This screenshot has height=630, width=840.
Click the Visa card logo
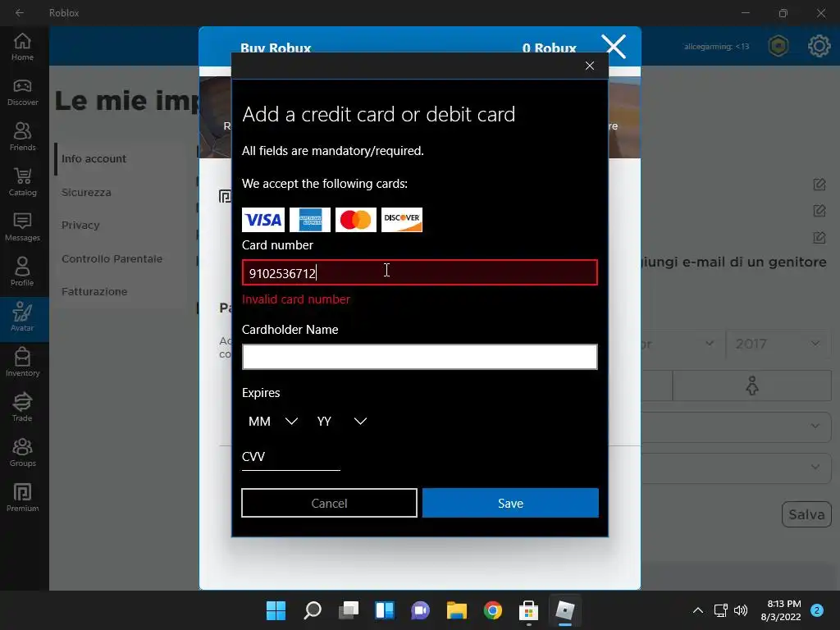point(263,220)
